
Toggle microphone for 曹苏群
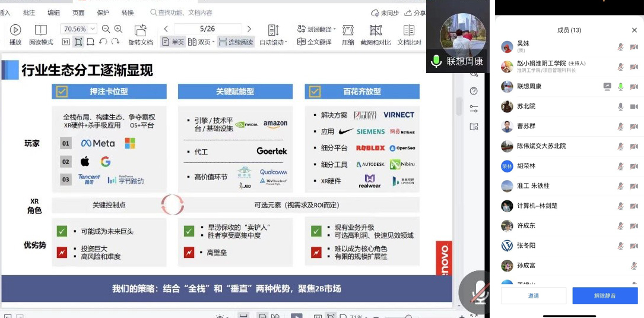[x=621, y=126]
